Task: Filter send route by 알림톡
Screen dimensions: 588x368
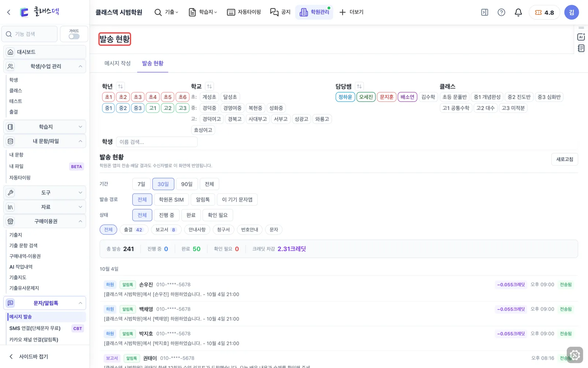Action: pyautogui.click(x=203, y=199)
